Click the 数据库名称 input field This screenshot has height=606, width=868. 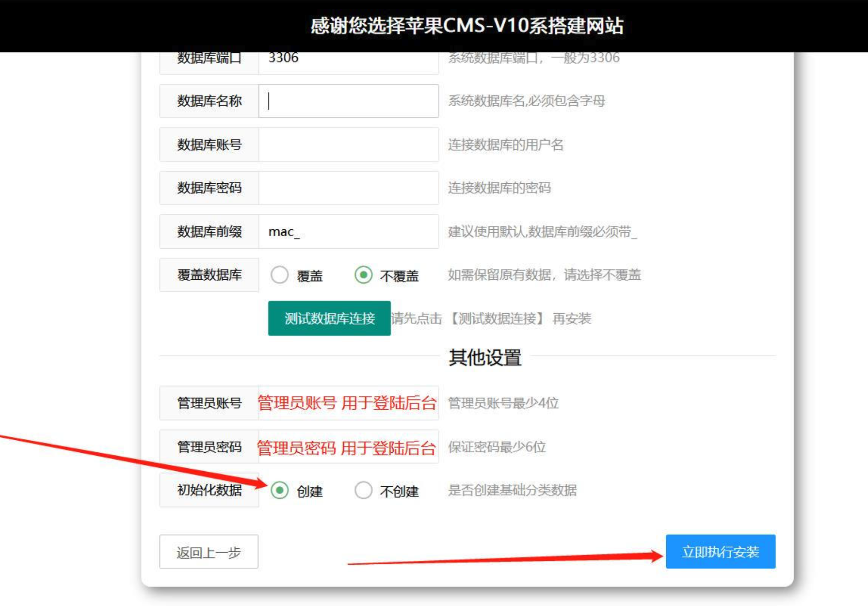pos(348,100)
